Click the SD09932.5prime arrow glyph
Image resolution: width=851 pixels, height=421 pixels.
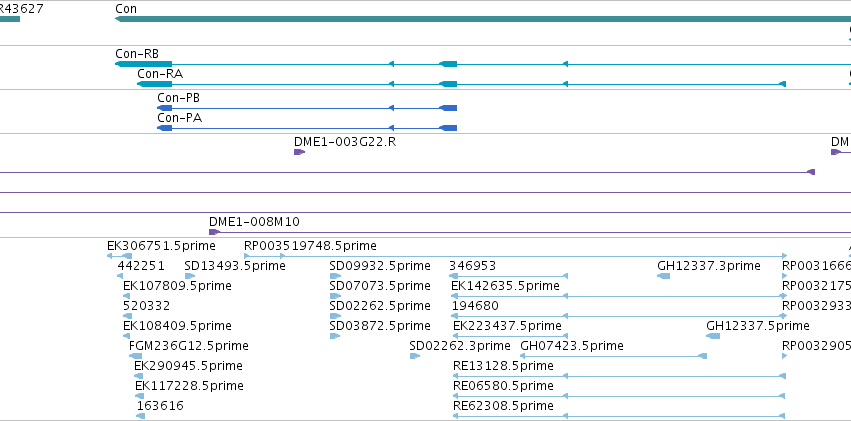(335, 276)
